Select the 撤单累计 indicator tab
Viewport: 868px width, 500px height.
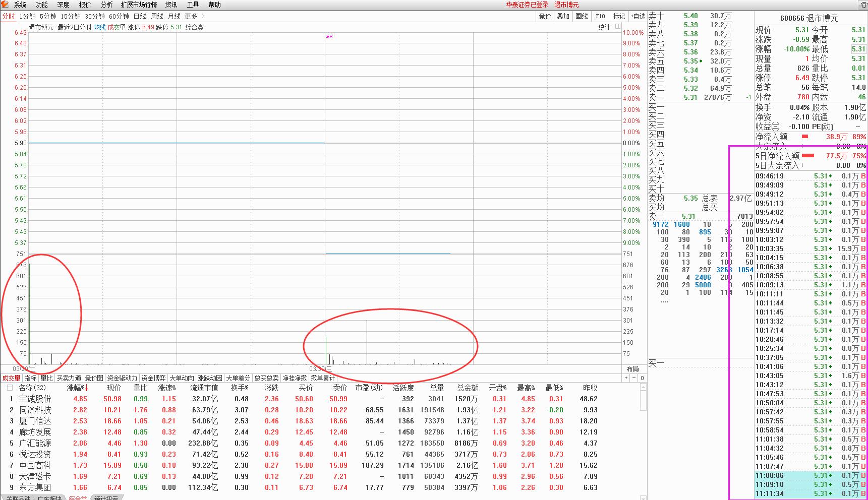323,378
